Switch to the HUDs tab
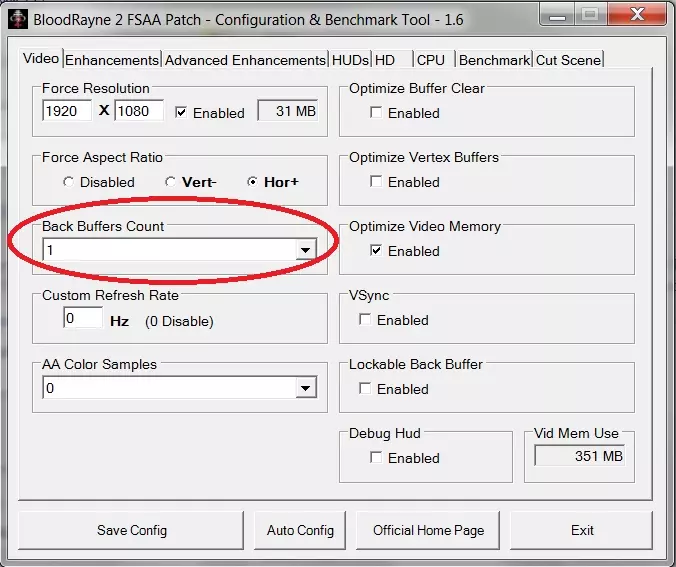676x567 pixels. 350,60
